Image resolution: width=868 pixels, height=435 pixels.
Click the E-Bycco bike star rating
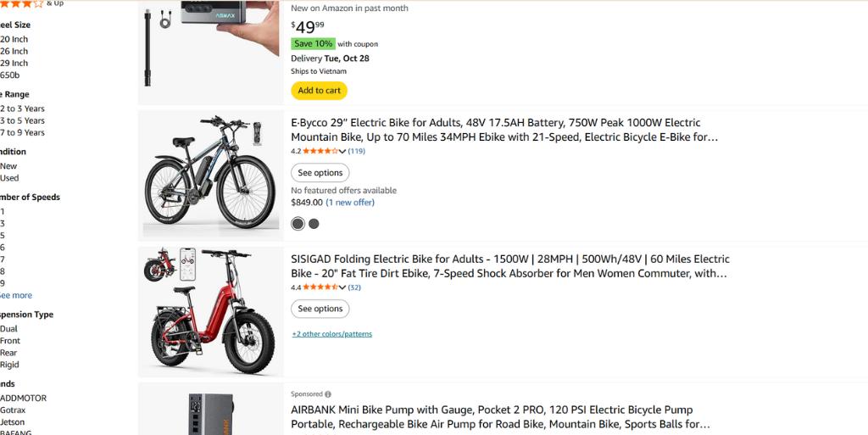[x=320, y=151]
